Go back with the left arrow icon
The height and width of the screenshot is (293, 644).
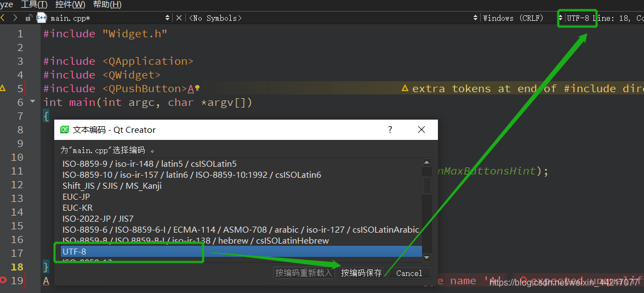2,18
